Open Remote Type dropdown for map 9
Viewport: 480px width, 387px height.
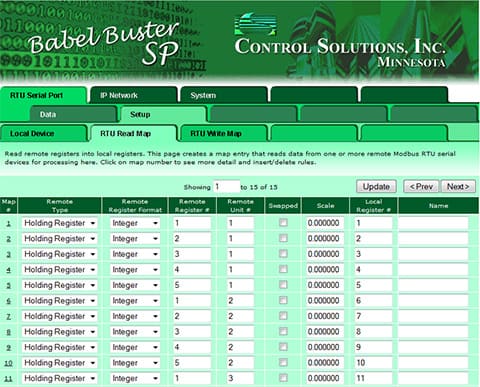click(x=60, y=347)
